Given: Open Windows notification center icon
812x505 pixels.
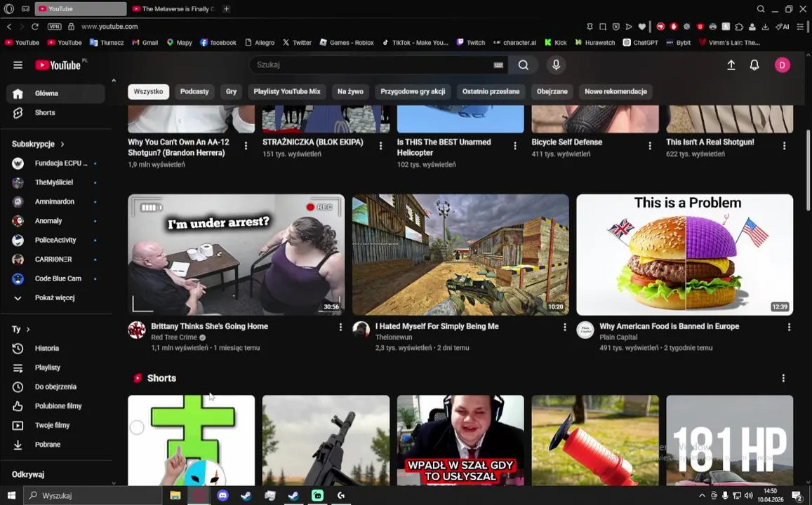Looking at the screenshot, I should point(797,496).
